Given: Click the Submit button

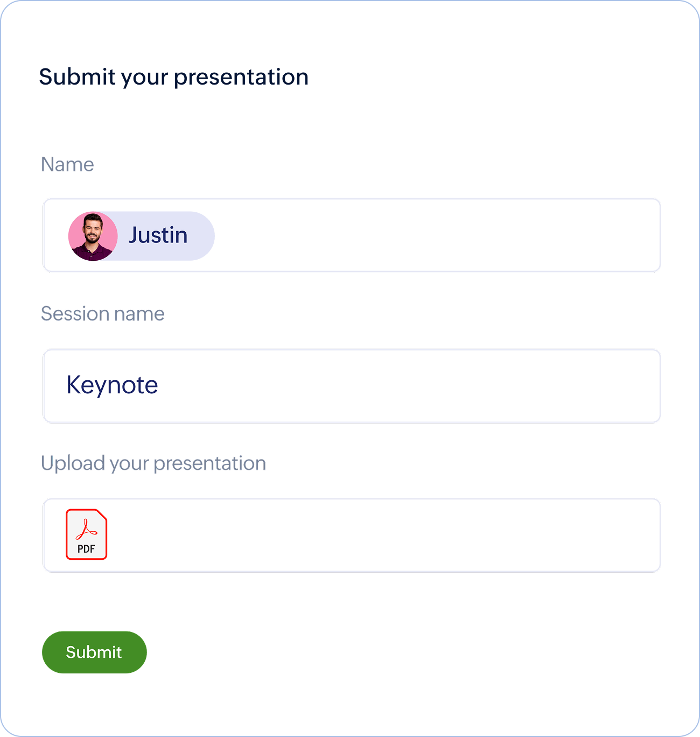Looking at the screenshot, I should (94, 652).
